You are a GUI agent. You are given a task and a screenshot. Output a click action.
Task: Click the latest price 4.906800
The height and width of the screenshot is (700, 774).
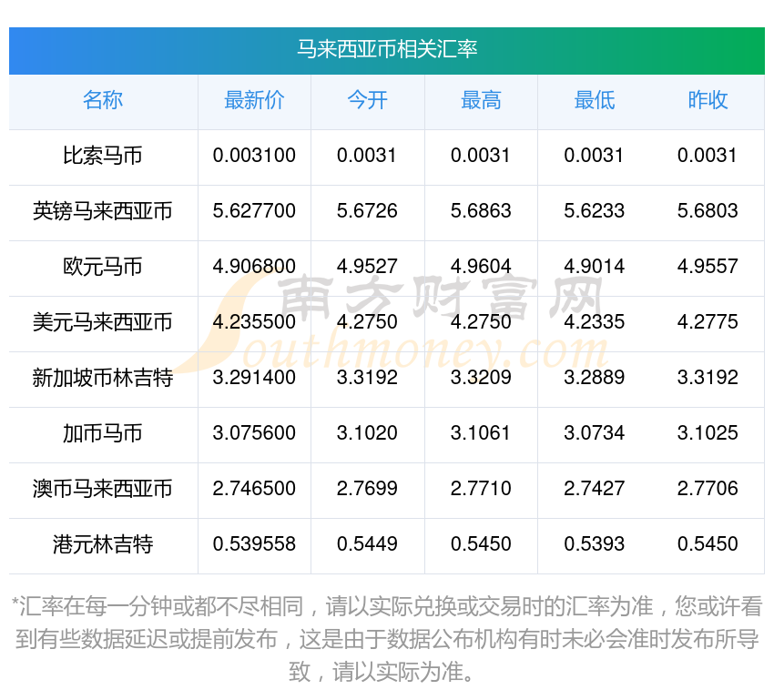pos(254,267)
